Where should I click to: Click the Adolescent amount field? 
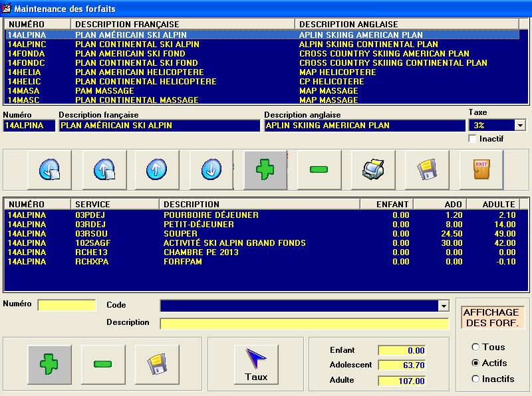tap(402, 365)
